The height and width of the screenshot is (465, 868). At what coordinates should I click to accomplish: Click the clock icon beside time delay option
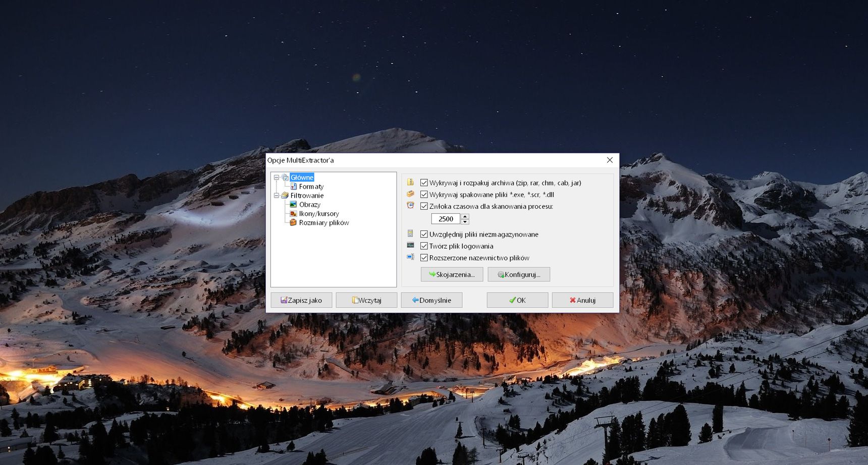coord(410,205)
